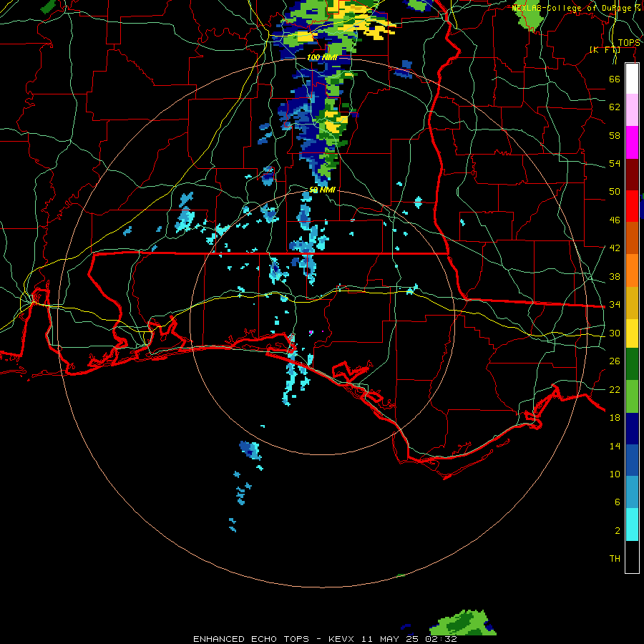644x644 pixels.
Task: Click the "66" scale label
Action: pyautogui.click(x=615, y=79)
